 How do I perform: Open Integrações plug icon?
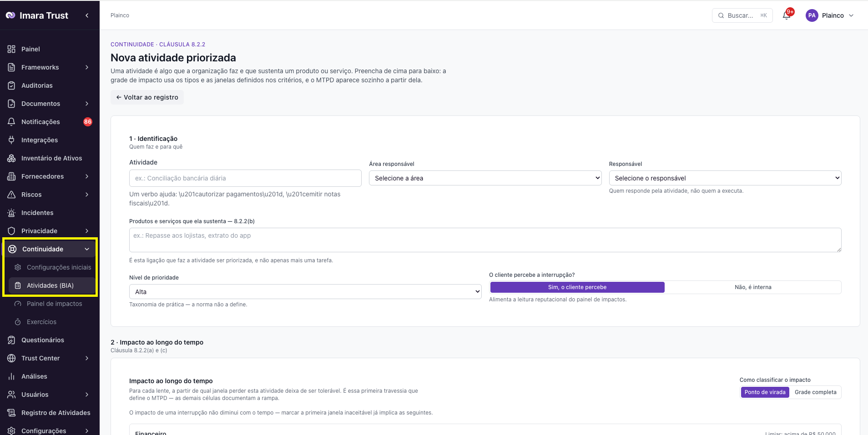pos(11,140)
